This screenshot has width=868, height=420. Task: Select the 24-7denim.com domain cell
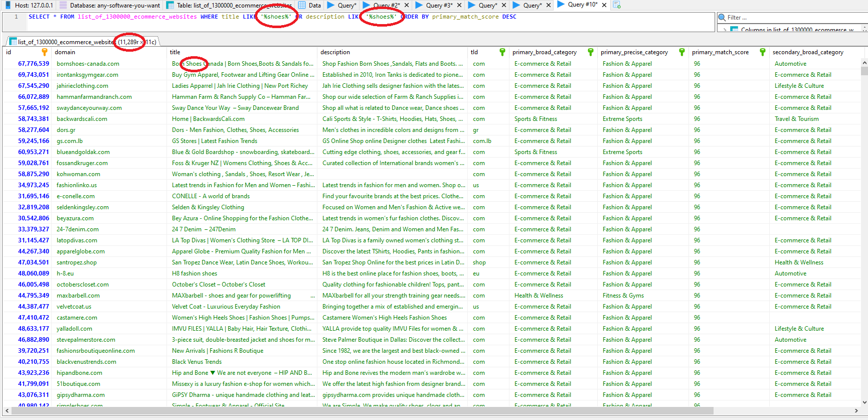pos(109,229)
